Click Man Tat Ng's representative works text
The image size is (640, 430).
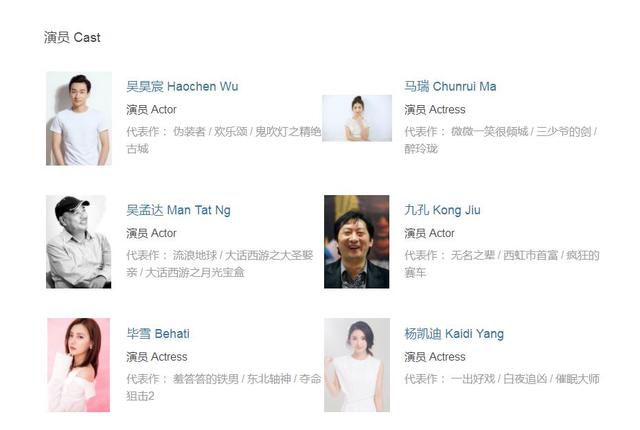pyautogui.click(x=220, y=264)
